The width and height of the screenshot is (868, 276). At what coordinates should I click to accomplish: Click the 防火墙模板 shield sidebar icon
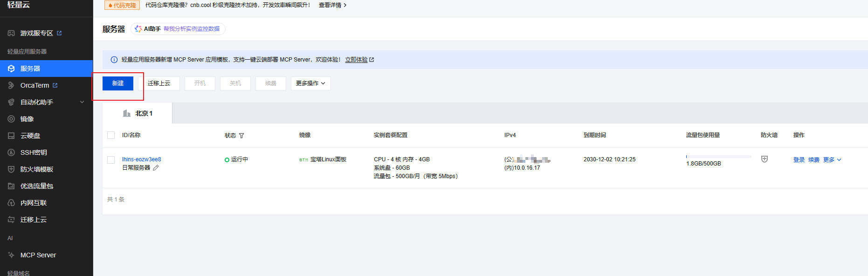(x=11, y=169)
